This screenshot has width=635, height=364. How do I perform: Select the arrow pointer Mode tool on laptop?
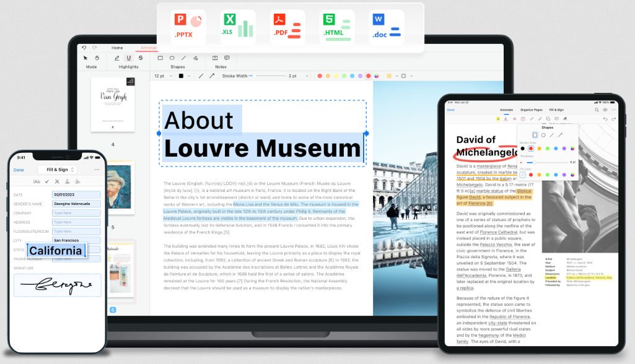click(x=85, y=58)
